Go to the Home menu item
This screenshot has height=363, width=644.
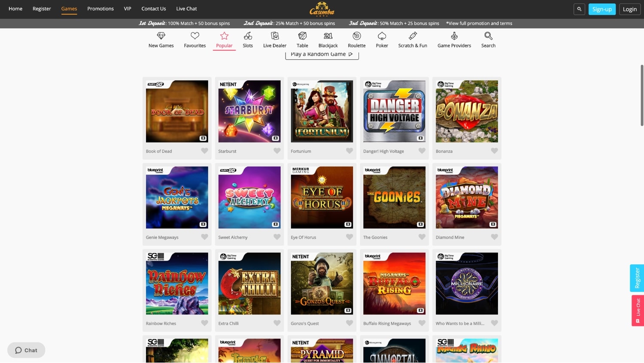coord(15,9)
